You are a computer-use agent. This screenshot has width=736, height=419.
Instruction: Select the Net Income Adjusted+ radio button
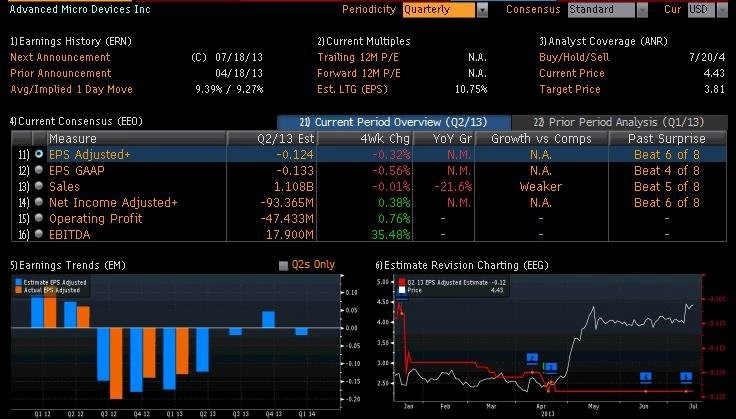click(38, 202)
